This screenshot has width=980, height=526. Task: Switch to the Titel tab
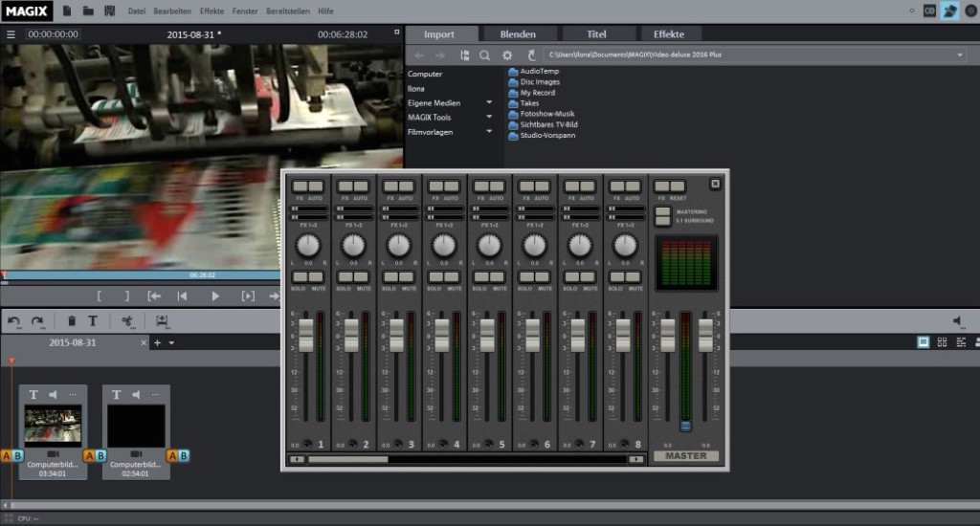[x=596, y=34]
